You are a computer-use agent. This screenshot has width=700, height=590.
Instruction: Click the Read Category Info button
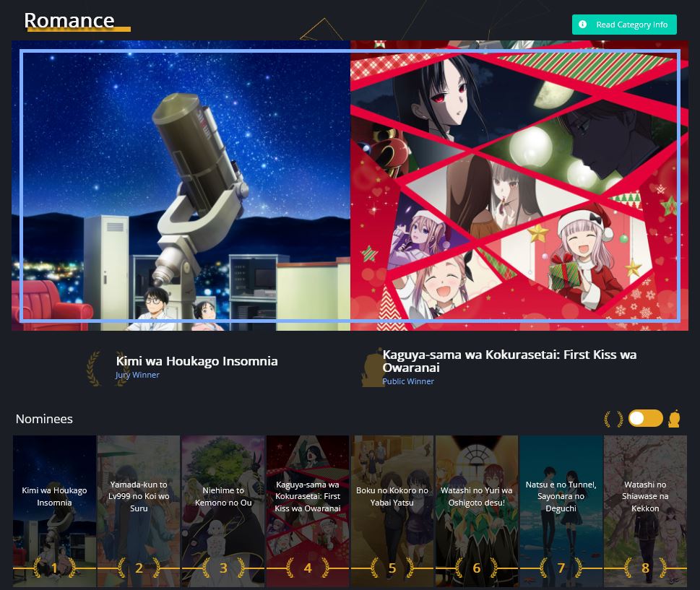(x=624, y=25)
